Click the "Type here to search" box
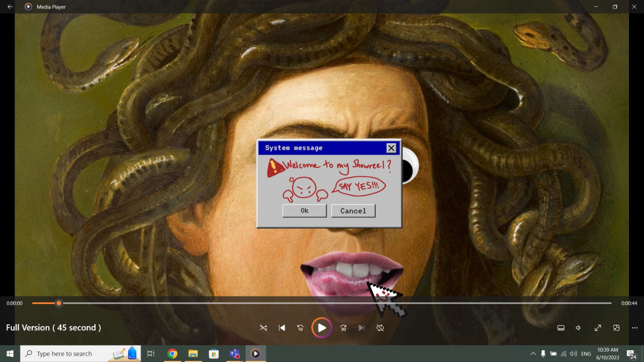 (x=80, y=353)
